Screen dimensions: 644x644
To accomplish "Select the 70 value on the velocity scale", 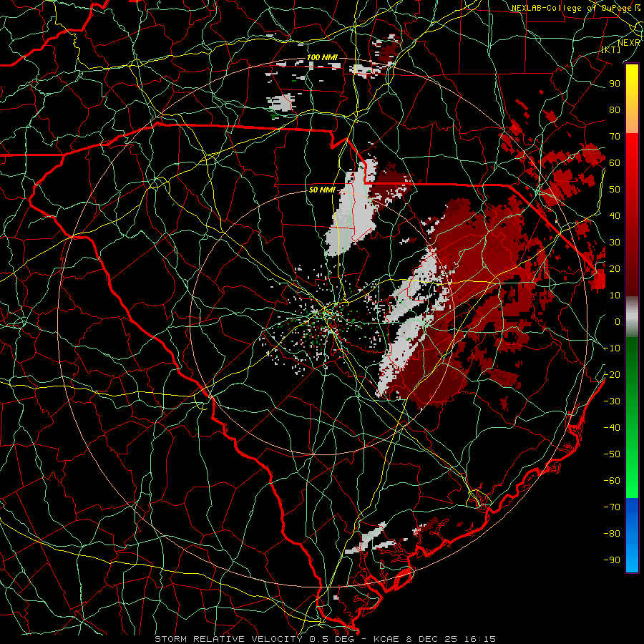I will point(615,137).
